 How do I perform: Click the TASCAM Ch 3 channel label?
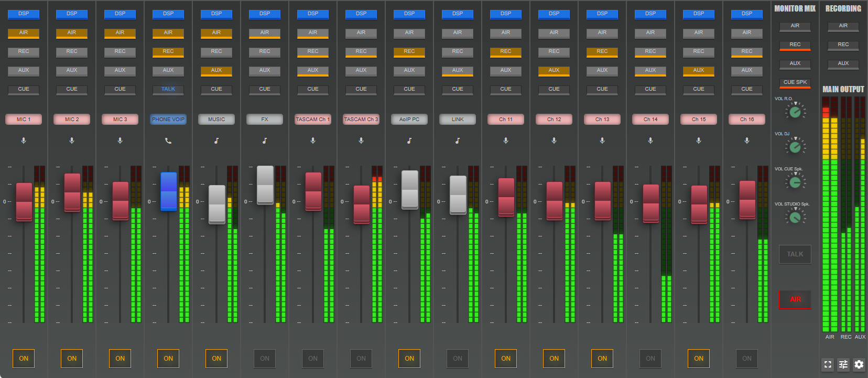[x=361, y=120]
